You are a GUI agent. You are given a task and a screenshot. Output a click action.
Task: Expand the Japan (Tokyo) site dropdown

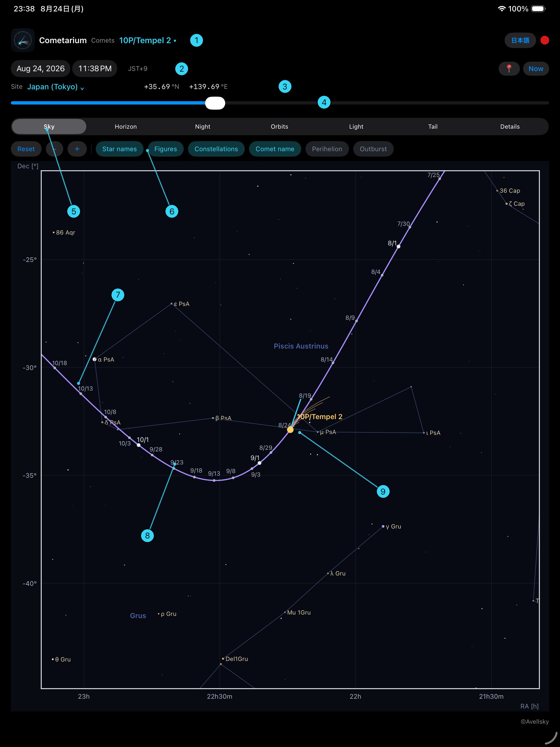click(55, 87)
